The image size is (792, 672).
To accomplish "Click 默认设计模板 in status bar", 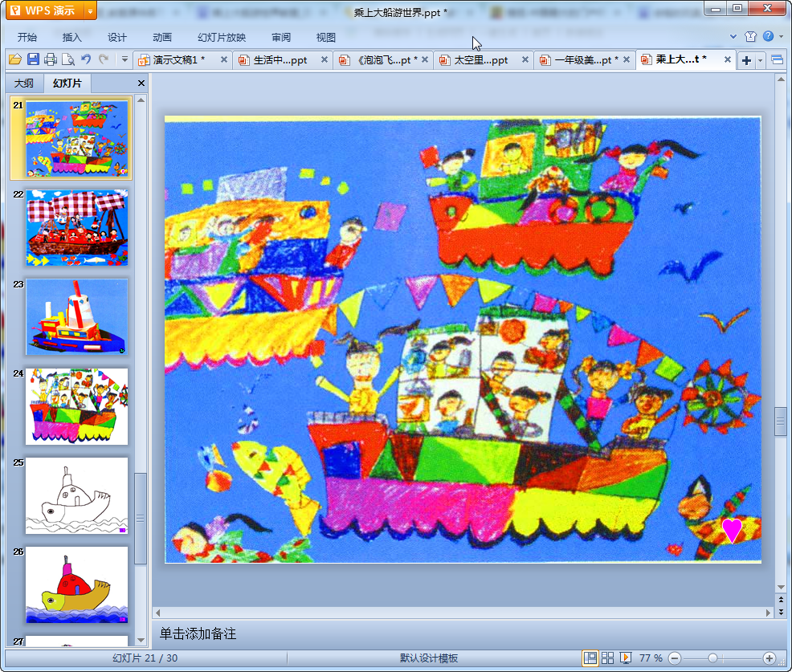I will pyautogui.click(x=429, y=658).
